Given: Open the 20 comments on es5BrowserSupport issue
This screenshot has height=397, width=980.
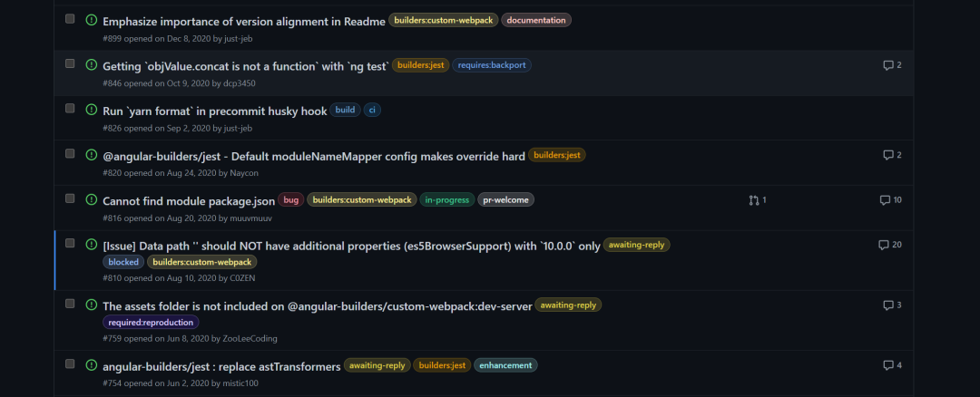Looking at the screenshot, I should click(890, 245).
